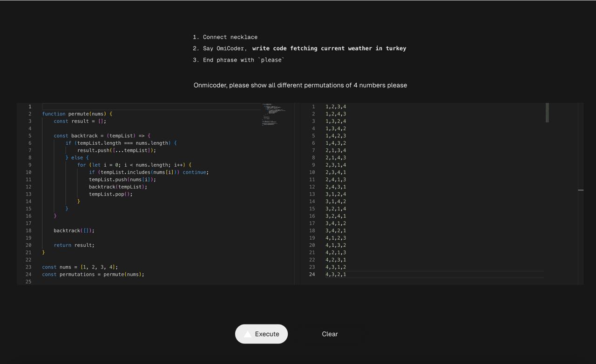Click the 'backtrack(tempList);' line

click(118, 187)
